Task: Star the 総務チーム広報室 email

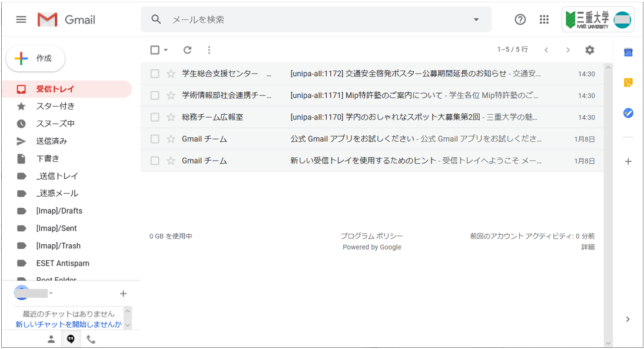Action: [x=171, y=117]
